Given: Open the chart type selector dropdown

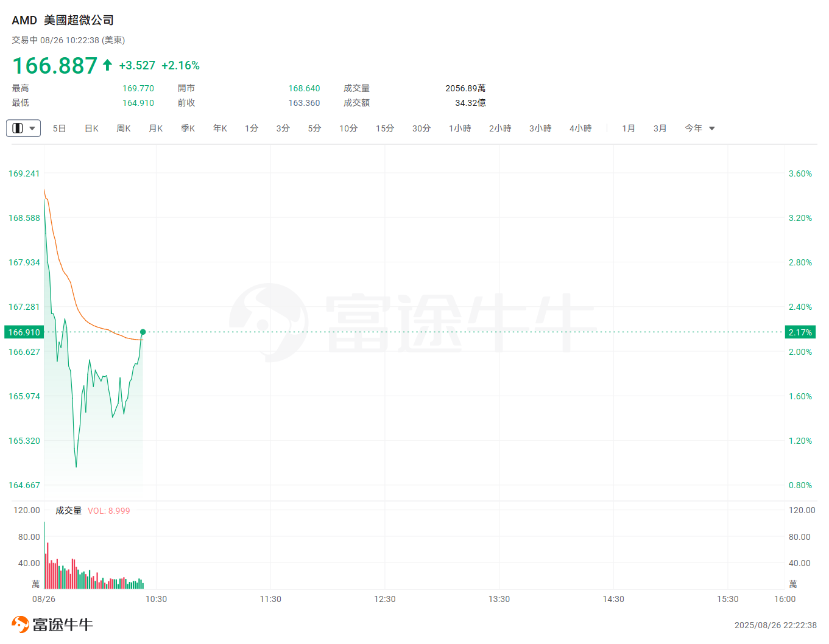Looking at the screenshot, I should pos(23,128).
